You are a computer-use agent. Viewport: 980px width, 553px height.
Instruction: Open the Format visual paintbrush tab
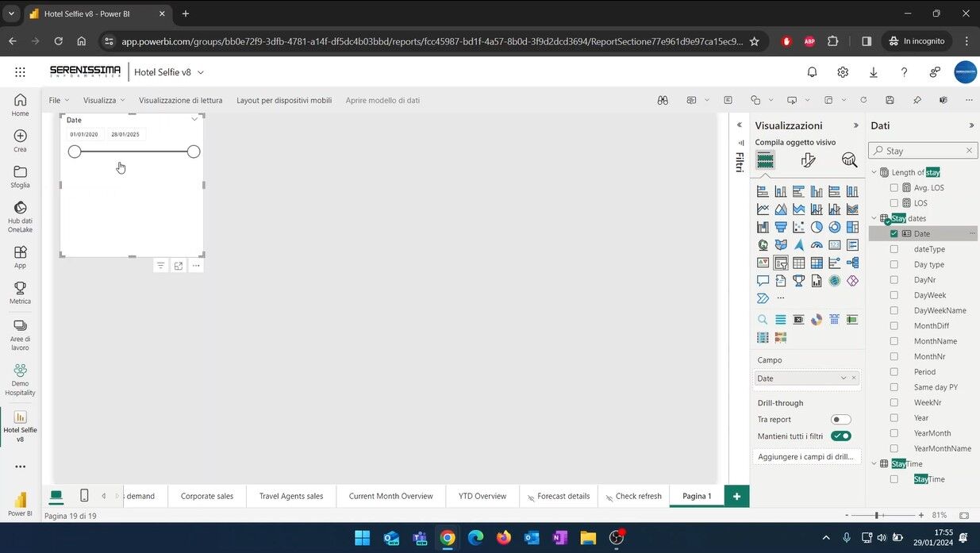[808, 160]
